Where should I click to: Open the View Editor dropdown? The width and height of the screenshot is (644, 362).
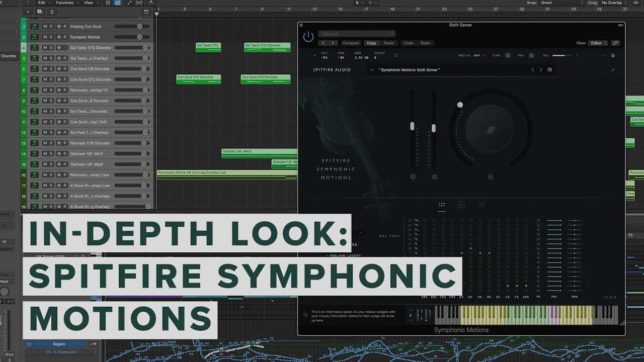pyautogui.click(x=599, y=43)
